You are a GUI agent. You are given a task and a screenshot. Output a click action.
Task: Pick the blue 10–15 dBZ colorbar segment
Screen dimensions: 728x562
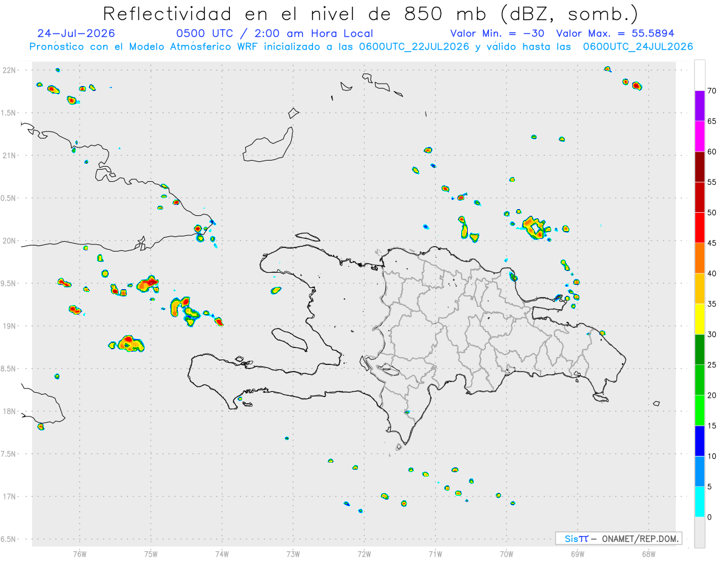tap(699, 441)
